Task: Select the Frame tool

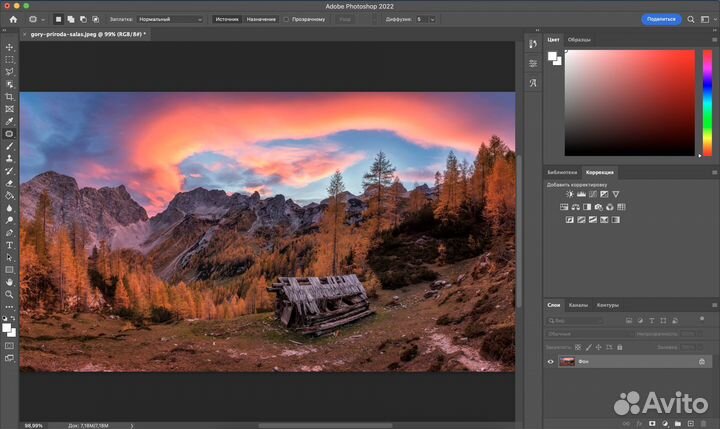Action: pyautogui.click(x=9, y=109)
